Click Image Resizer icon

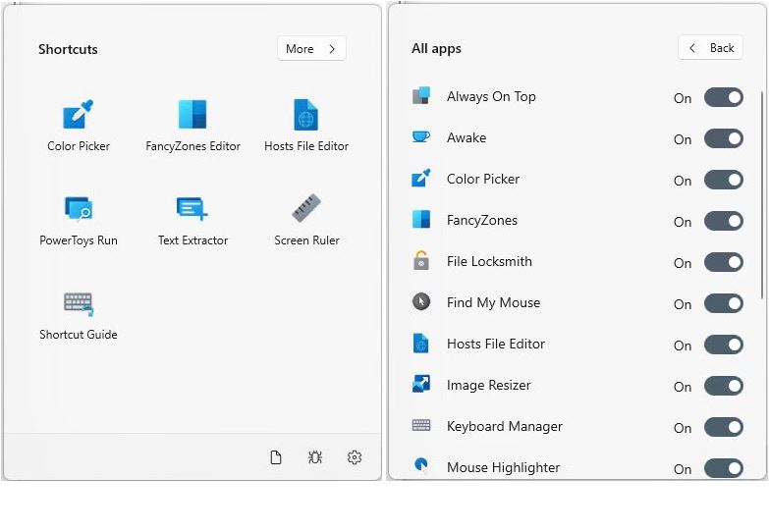pyautogui.click(x=420, y=384)
